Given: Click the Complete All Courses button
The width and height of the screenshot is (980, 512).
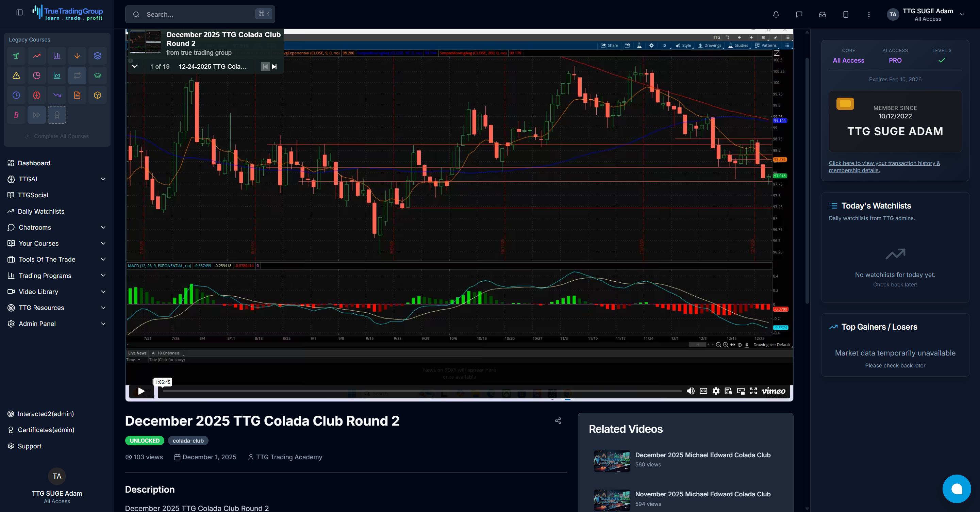Looking at the screenshot, I should coord(57,136).
